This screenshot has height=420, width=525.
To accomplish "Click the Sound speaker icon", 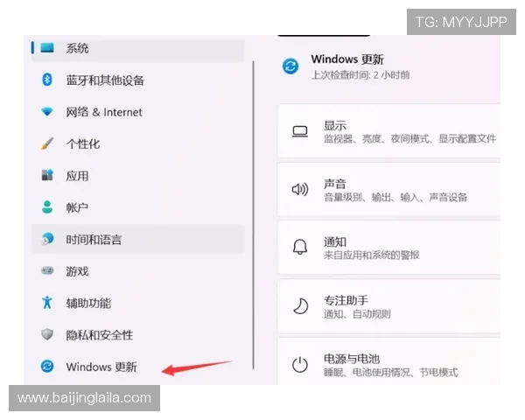I will [x=300, y=190].
